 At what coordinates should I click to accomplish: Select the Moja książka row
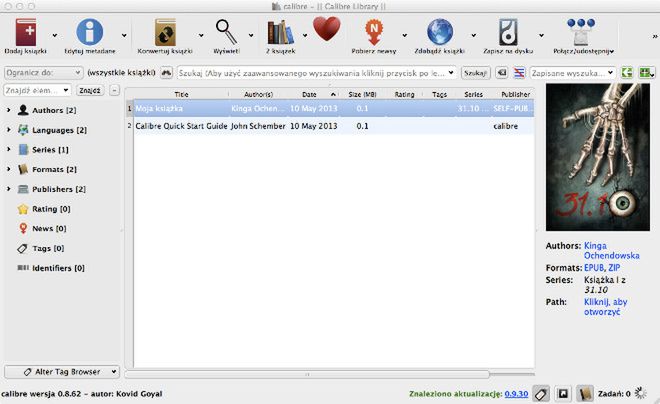pyautogui.click(x=334, y=109)
